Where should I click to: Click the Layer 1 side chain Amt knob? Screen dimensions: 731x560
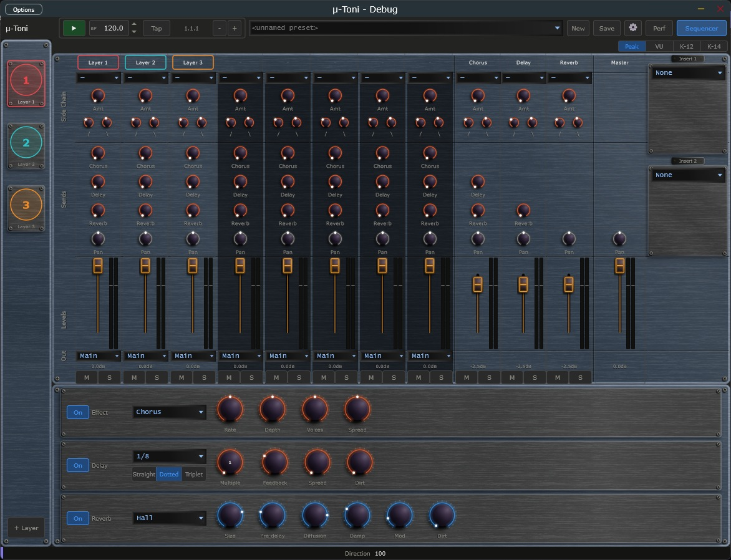point(98,95)
